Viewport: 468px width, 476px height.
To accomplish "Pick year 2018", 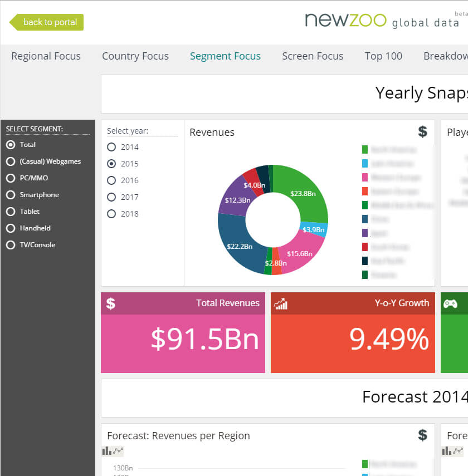I will point(111,214).
